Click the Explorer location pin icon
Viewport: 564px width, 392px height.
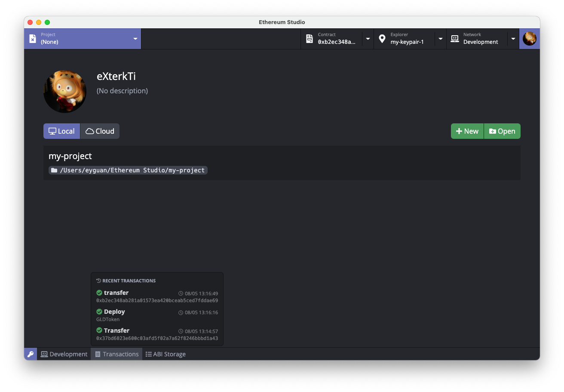point(382,39)
